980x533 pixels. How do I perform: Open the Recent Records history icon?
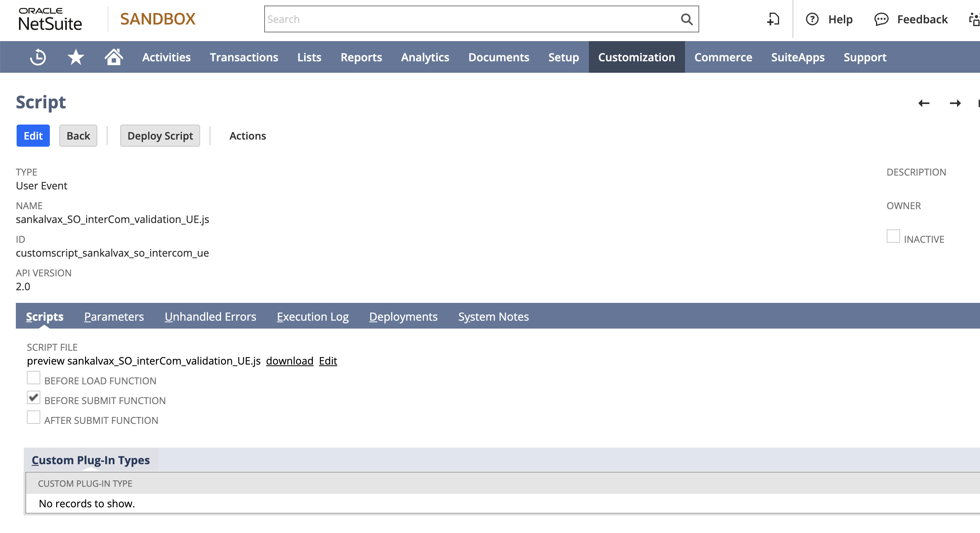click(x=38, y=57)
